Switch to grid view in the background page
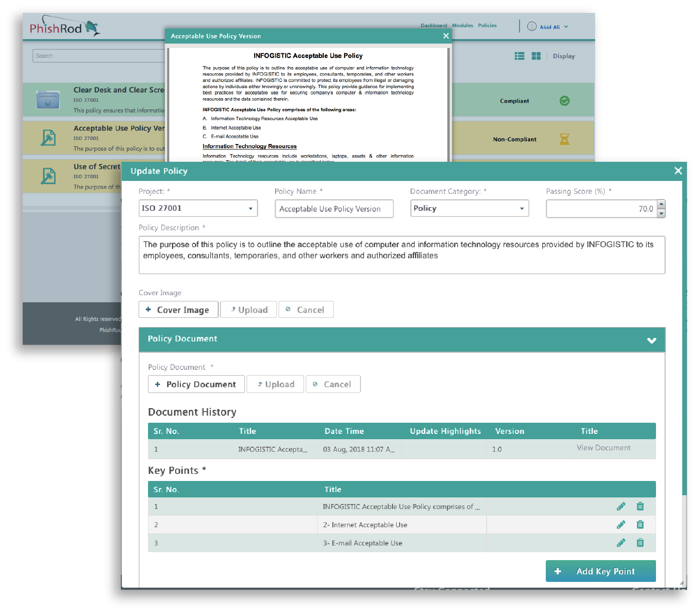The image size is (700, 613). pos(536,56)
